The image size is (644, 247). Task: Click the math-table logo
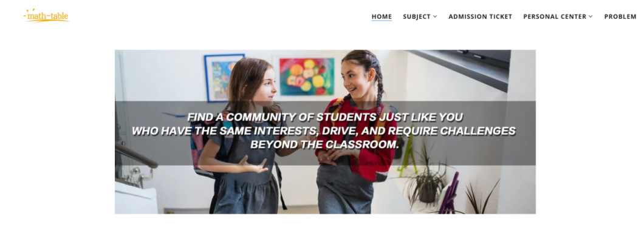click(47, 16)
